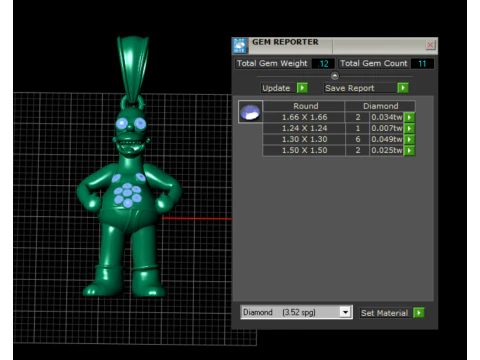The height and width of the screenshot is (360, 480).
Task: Click the 0.025tw weight cell
Action: pos(387,150)
